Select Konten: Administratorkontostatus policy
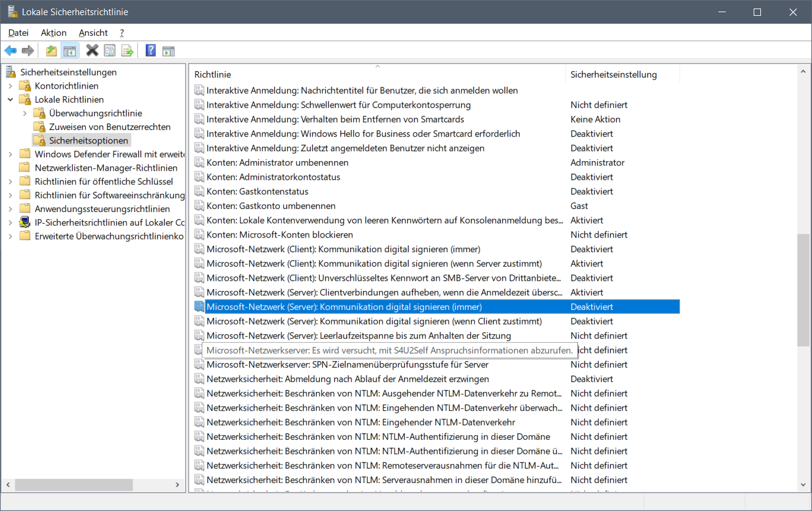 (273, 177)
